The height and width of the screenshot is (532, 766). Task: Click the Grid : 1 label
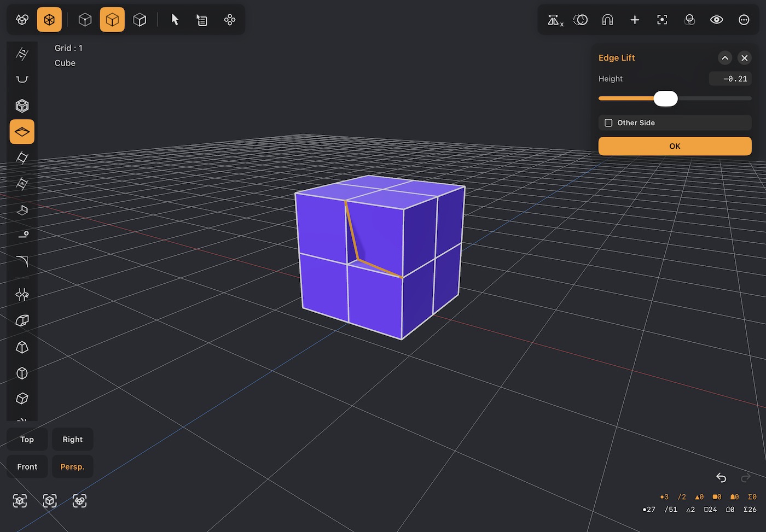coord(68,48)
